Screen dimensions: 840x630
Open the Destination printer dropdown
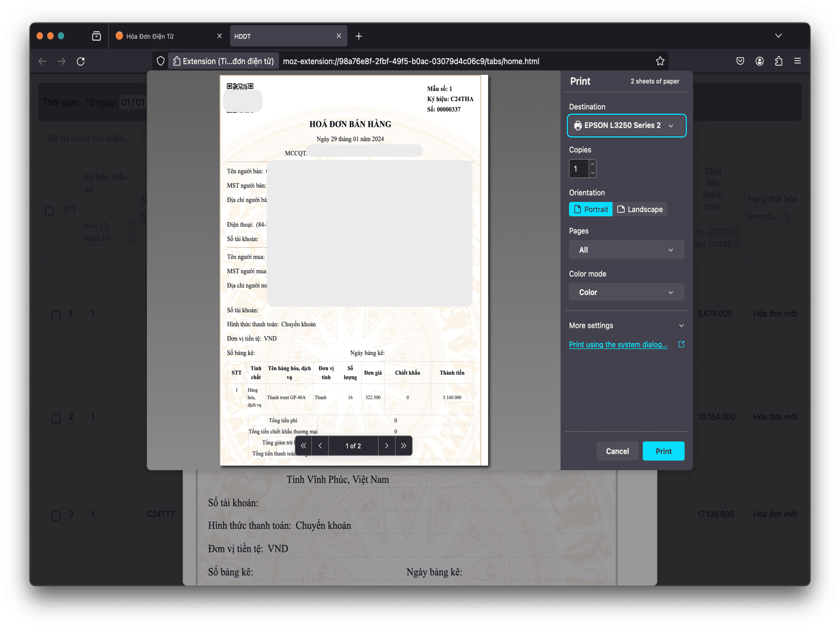pyautogui.click(x=626, y=125)
